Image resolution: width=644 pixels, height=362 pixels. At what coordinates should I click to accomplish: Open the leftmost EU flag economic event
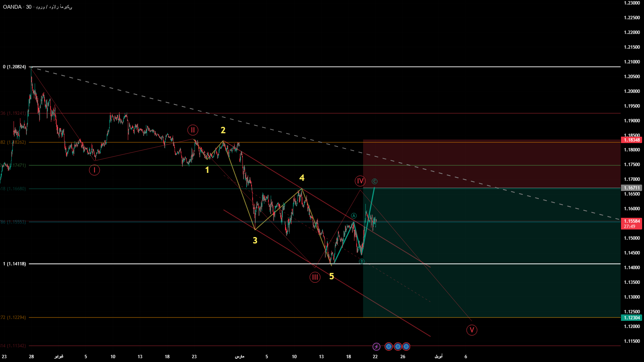[389, 347]
